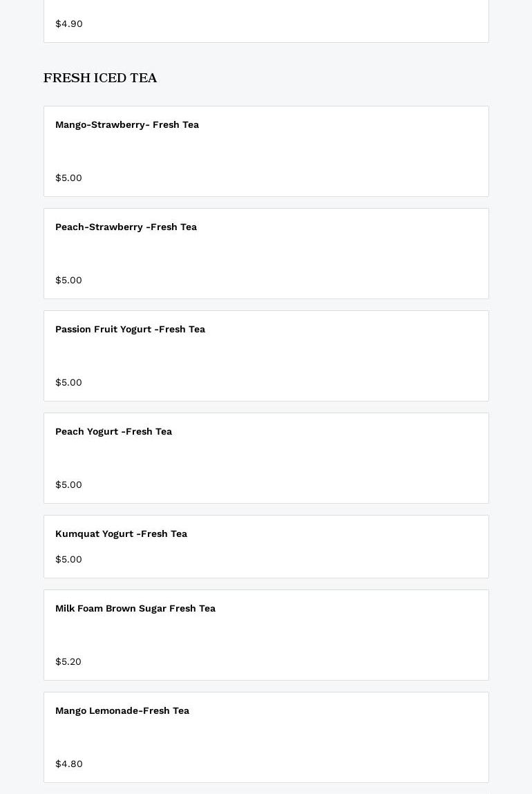Click the $5.20 Milk Foam price
Viewport: 532px width, 794px height.
[x=68, y=661]
